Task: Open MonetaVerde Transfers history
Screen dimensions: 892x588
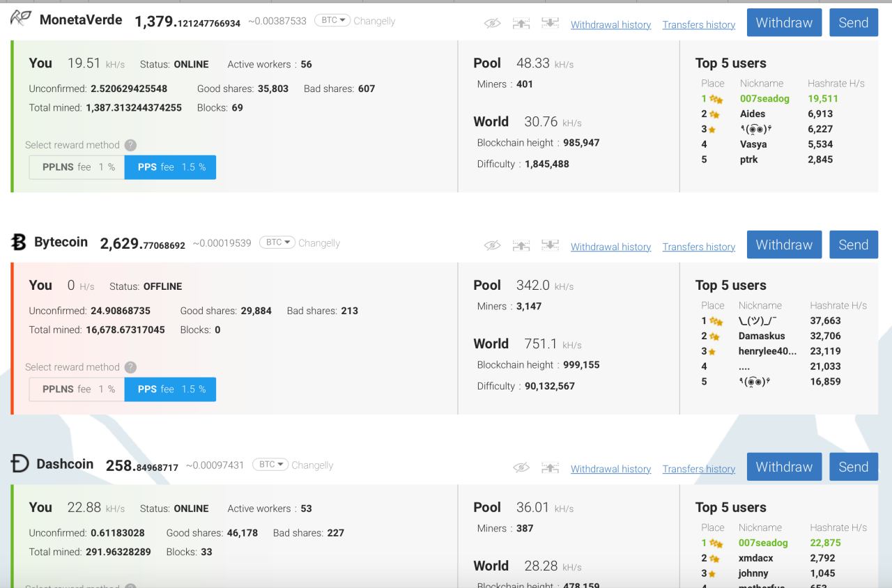Action: coord(699,25)
